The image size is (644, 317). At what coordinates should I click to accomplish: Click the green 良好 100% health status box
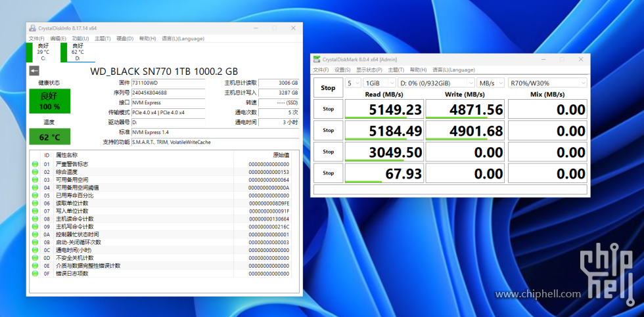click(50, 101)
